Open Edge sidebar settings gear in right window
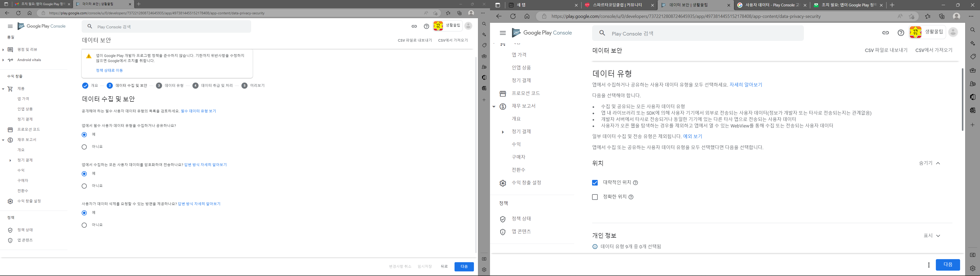This screenshot has height=276, width=980. 972,268
